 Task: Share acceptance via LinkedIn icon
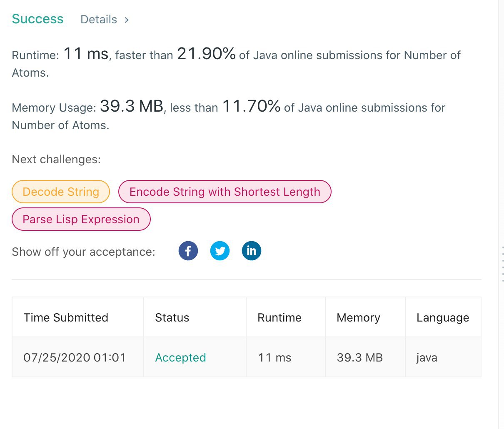coord(252,251)
